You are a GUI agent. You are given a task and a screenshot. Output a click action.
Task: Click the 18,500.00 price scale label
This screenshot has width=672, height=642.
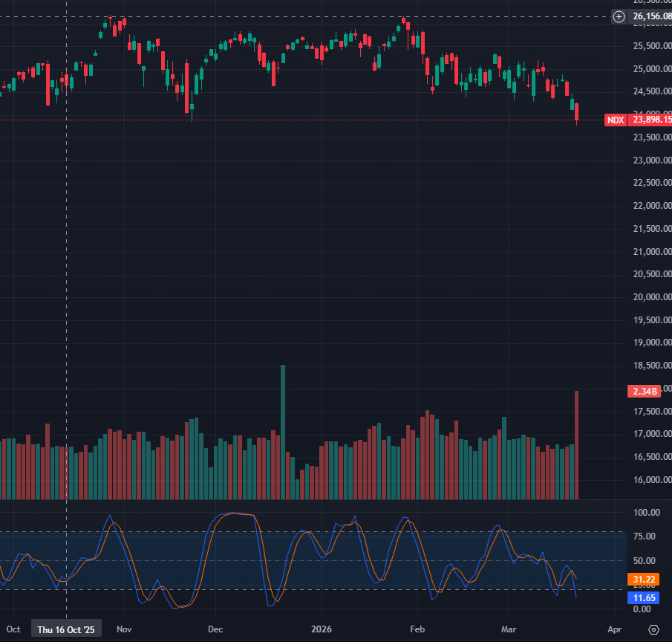click(x=652, y=366)
